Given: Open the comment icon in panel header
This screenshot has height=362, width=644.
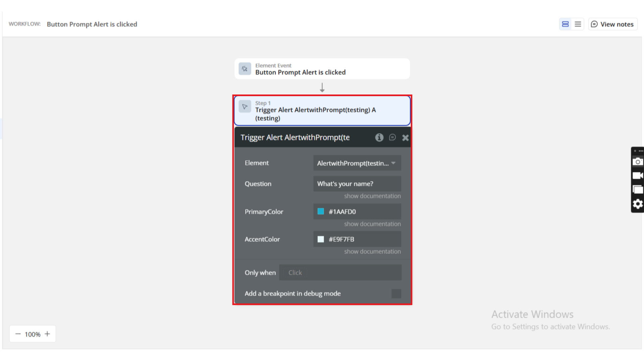Looking at the screenshot, I should (392, 137).
